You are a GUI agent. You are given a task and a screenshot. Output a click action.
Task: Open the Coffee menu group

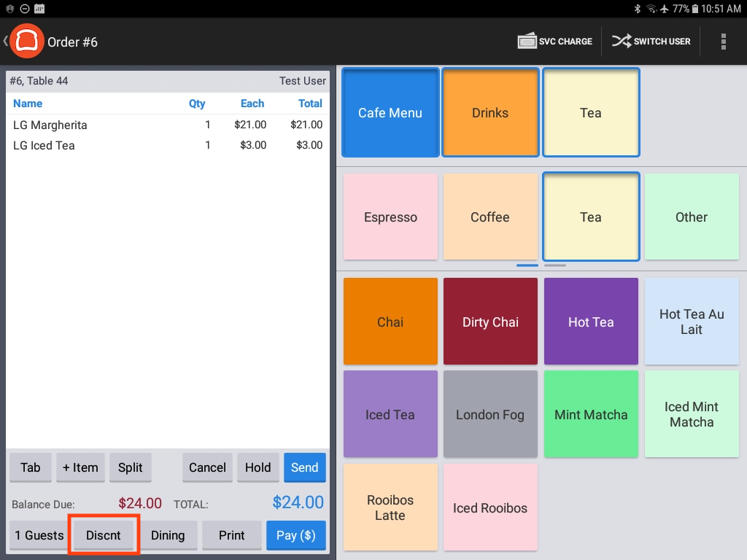pyautogui.click(x=490, y=217)
